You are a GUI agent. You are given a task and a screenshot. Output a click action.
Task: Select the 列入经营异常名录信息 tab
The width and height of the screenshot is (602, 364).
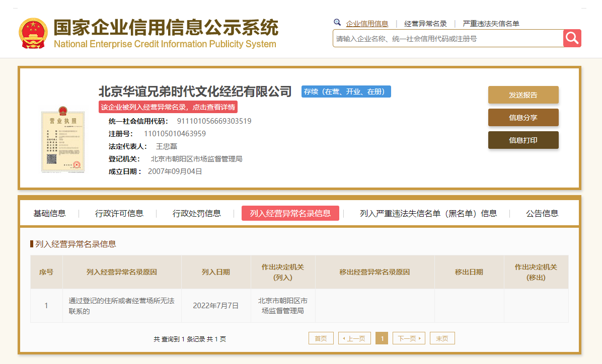point(290,213)
